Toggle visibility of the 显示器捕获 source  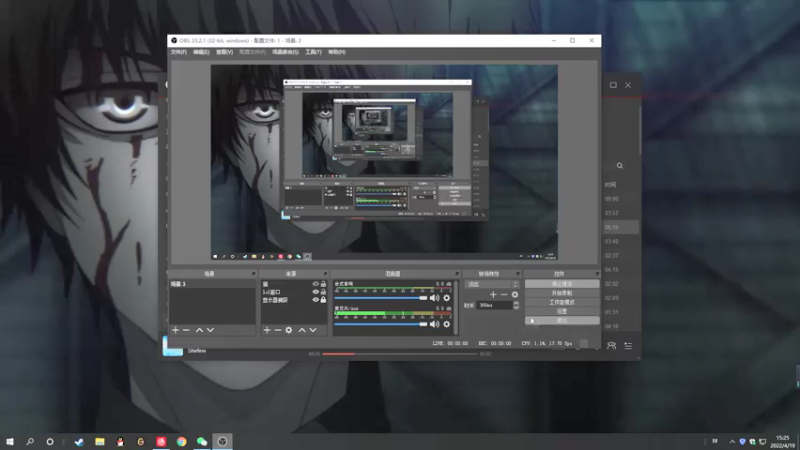point(315,300)
